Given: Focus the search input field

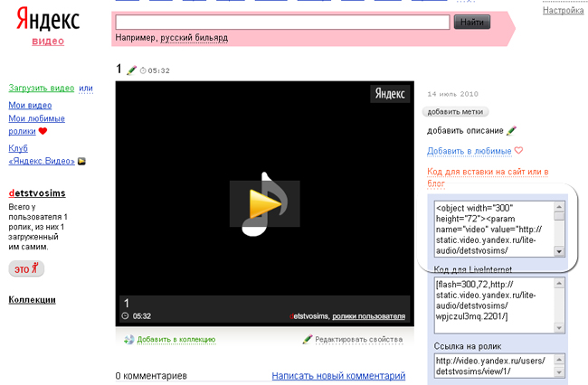Looking at the screenshot, I should tap(282, 22).
